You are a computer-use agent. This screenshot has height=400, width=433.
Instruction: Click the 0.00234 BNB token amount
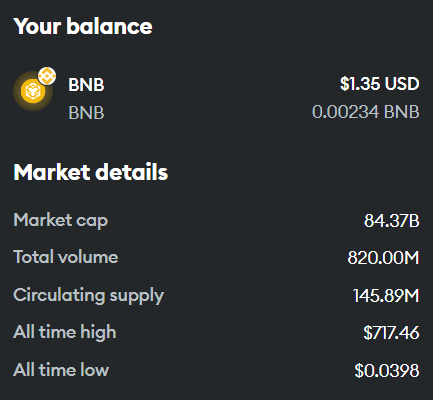365,112
